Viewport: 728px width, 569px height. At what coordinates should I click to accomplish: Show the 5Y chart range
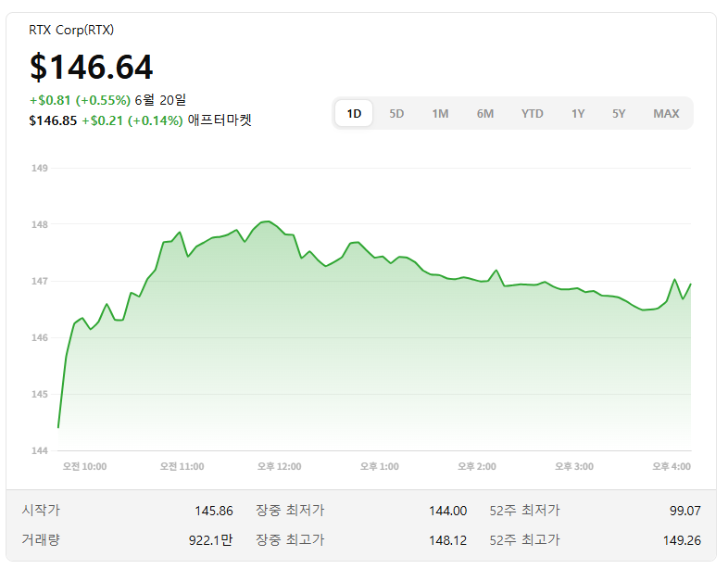coord(619,113)
